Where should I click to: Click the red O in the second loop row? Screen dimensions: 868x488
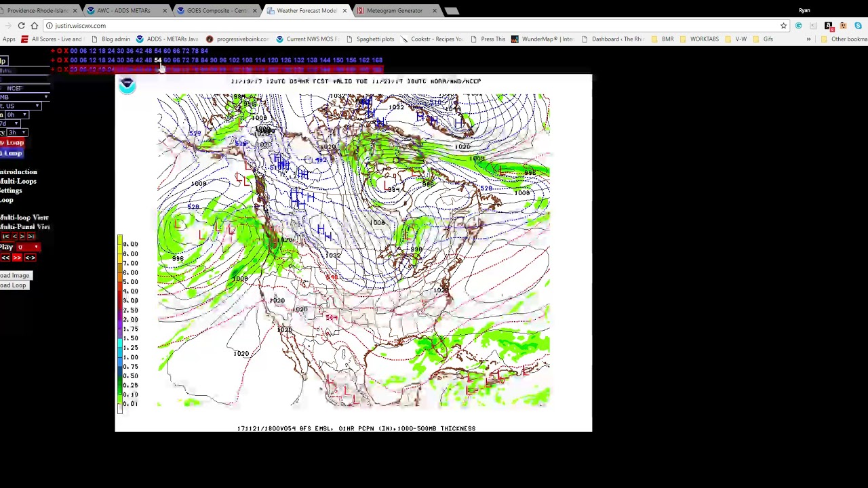click(59, 60)
